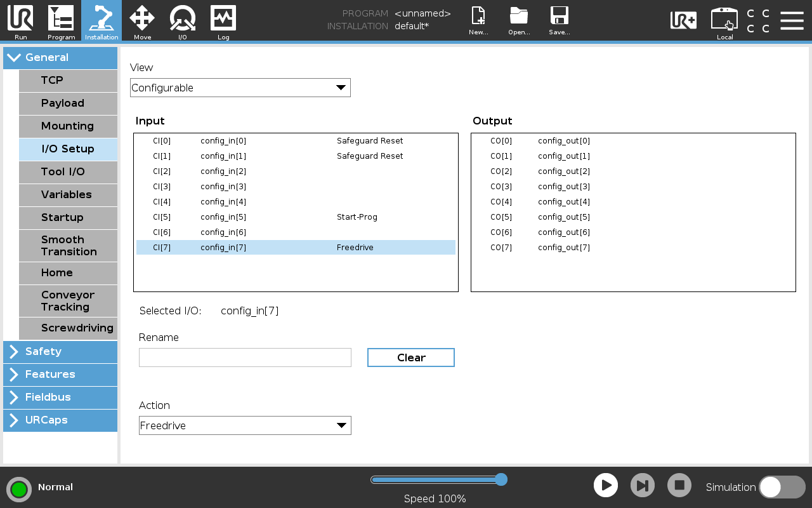Select the Installation tab icon
This screenshot has height=508, width=812.
click(x=101, y=22)
